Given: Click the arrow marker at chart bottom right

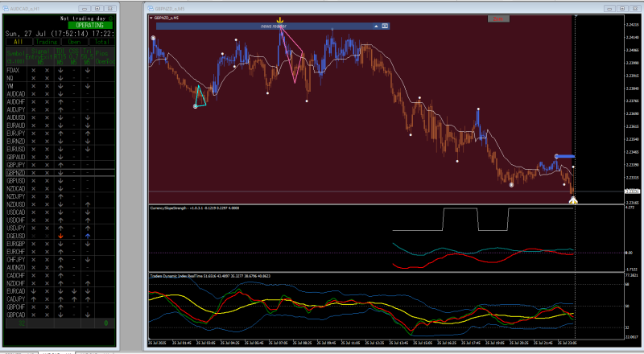Looking at the screenshot, I should (x=573, y=200).
